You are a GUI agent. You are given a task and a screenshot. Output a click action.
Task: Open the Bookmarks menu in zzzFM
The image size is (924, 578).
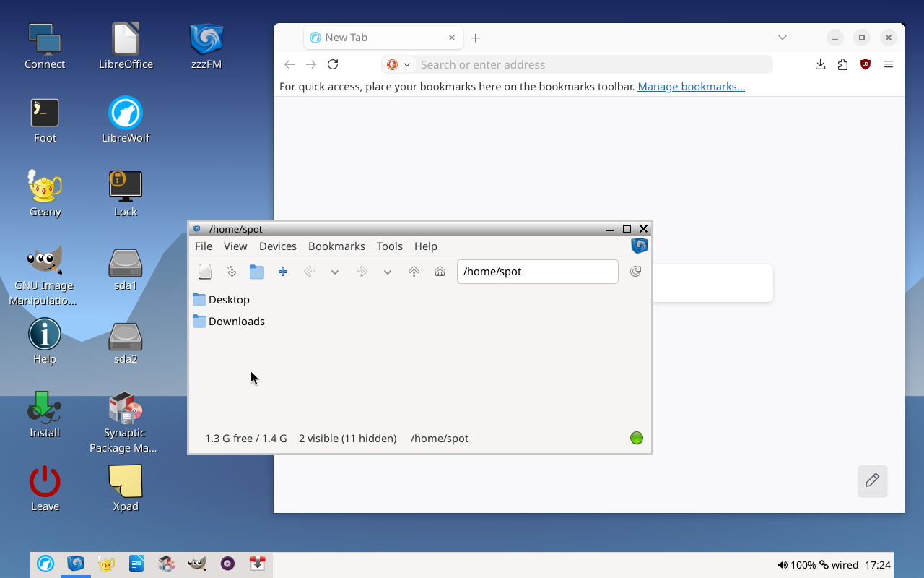[x=336, y=246]
